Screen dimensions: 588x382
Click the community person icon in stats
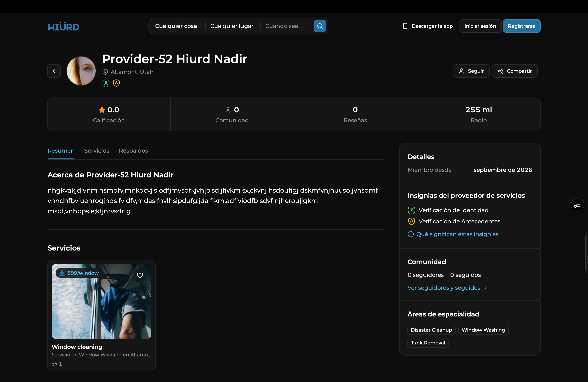[228, 110]
